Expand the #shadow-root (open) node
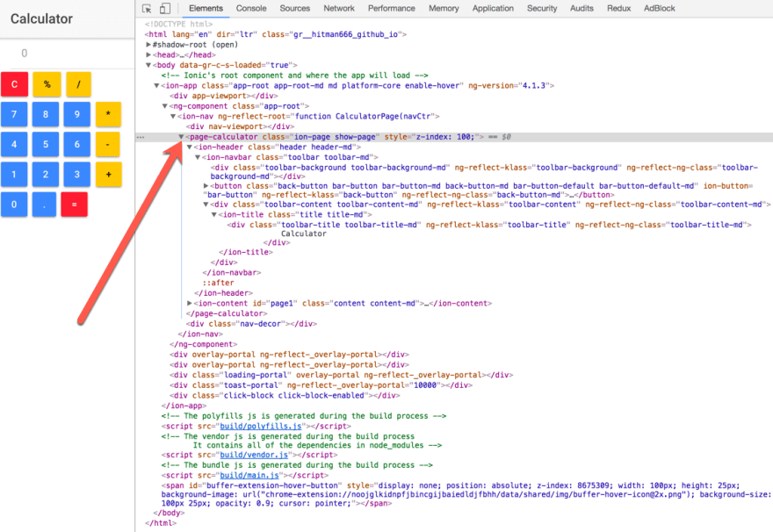The height and width of the screenshot is (532, 773). pyautogui.click(x=148, y=44)
